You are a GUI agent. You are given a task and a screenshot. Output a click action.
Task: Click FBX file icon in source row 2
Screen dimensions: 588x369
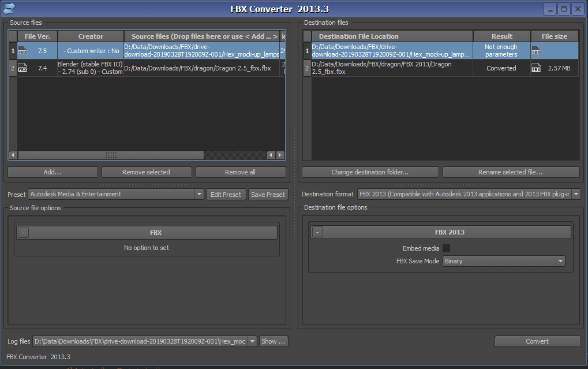[23, 68]
